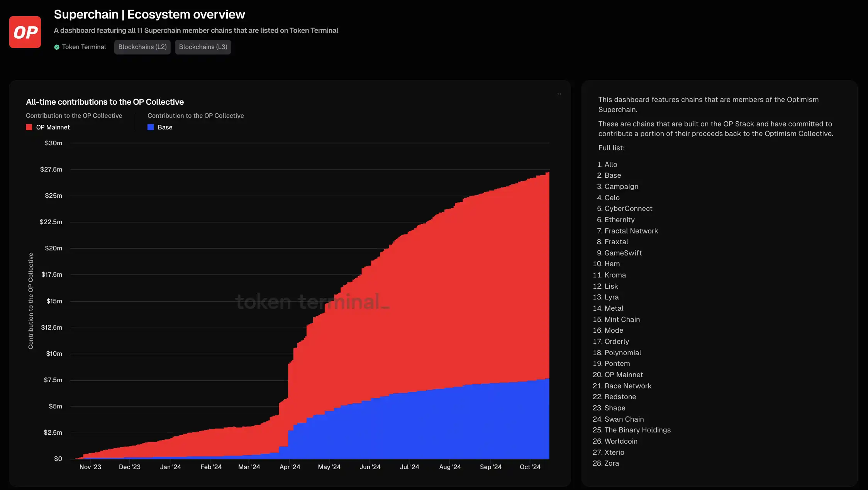Toggle the Base series label

165,127
